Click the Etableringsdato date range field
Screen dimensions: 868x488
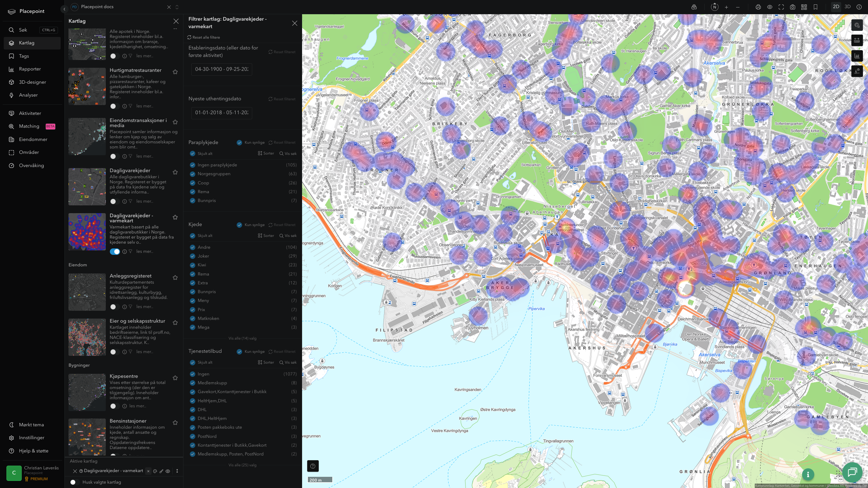(222, 69)
